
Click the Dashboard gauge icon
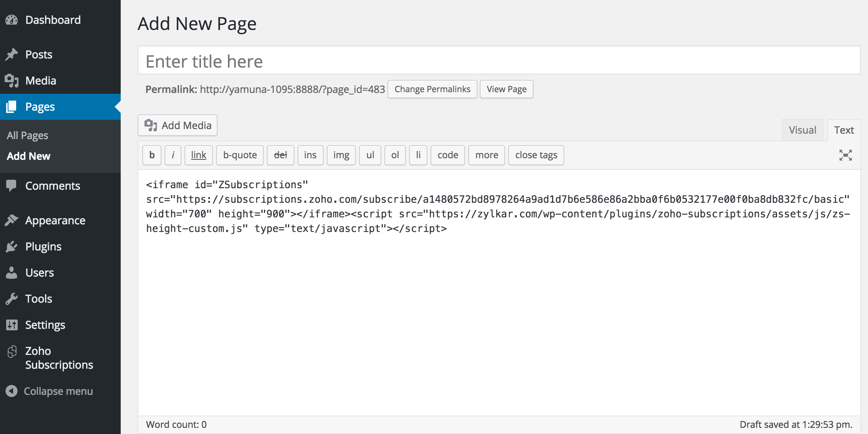tap(12, 20)
